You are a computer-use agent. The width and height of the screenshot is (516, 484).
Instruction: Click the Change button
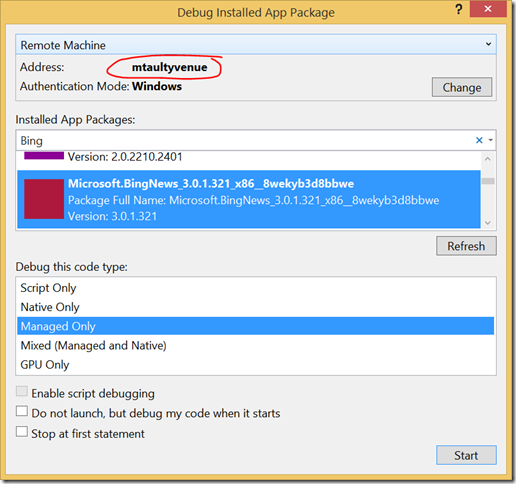click(x=462, y=87)
